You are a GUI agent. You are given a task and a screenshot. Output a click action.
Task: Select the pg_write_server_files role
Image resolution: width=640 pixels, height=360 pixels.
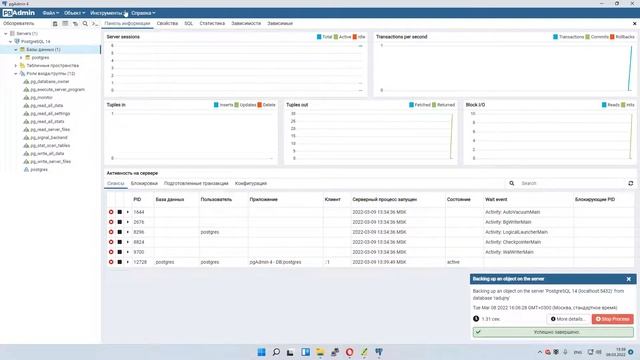(x=51, y=162)
